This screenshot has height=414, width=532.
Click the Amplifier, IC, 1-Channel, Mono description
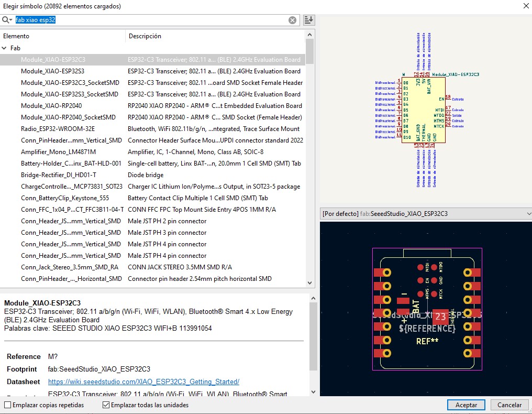195,152
